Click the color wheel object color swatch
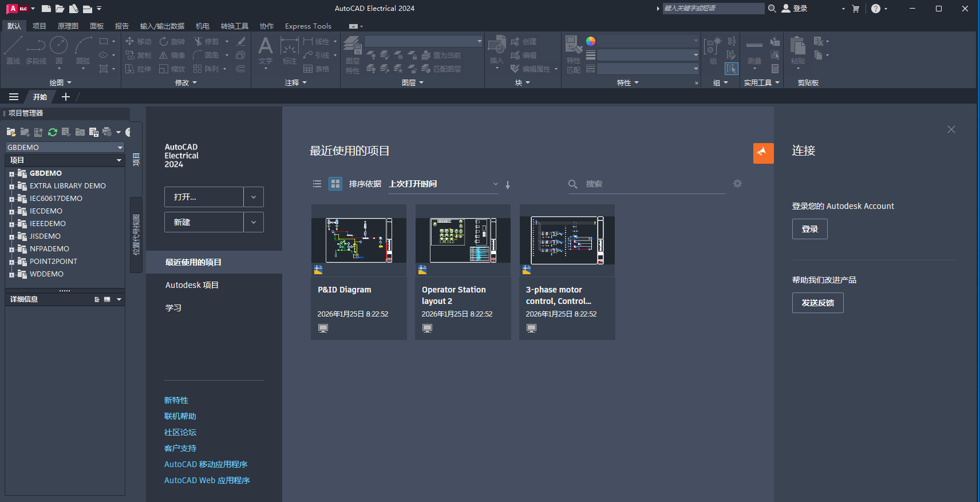 591,41
